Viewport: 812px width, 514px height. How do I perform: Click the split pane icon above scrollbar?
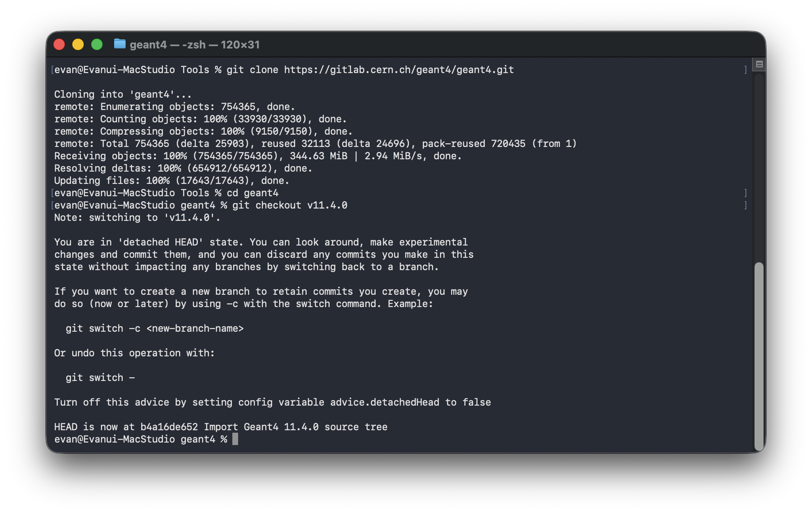click(759, 64)
